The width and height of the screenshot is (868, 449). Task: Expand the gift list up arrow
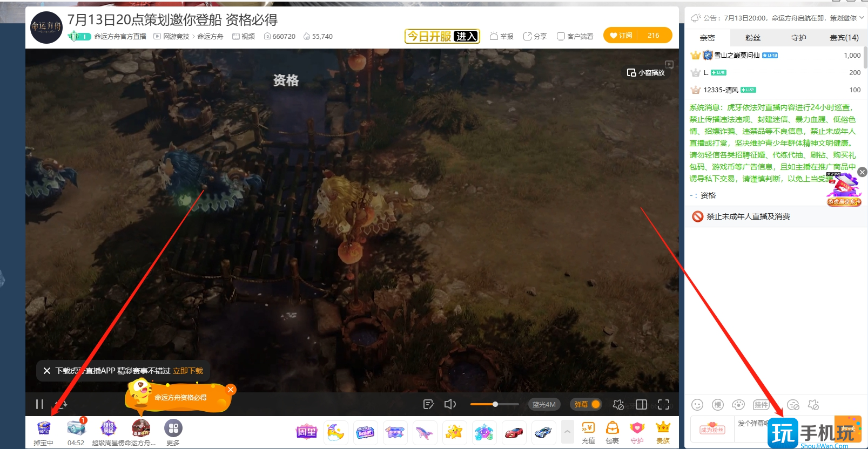(x=567, y=432)
